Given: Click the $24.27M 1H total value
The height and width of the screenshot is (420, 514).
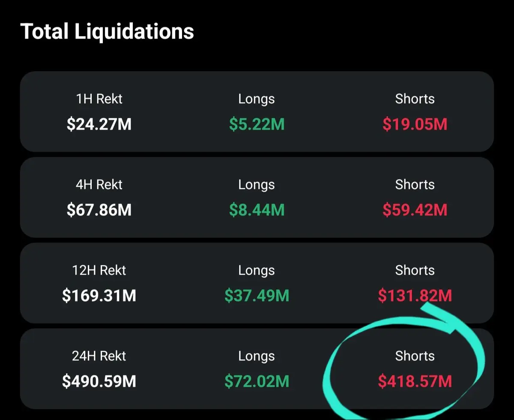Looking at the screenshot, I should (x=99, y=124).
